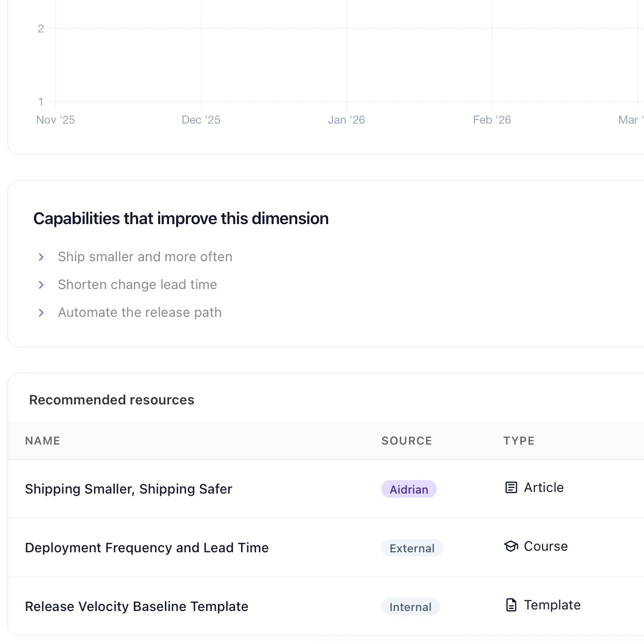Click the "Jan '26" axis label

click(x=346, y=120)
